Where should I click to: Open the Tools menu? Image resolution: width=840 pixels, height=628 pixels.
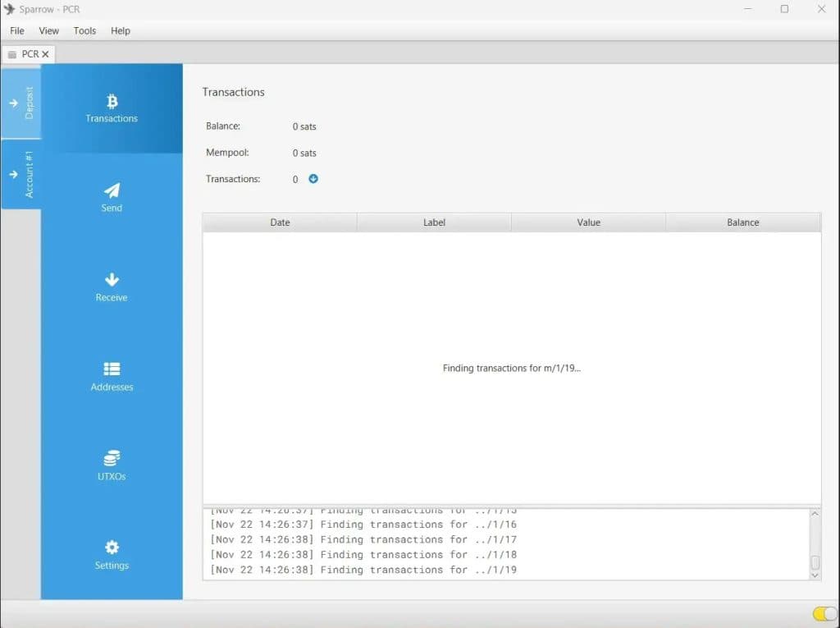84,30
